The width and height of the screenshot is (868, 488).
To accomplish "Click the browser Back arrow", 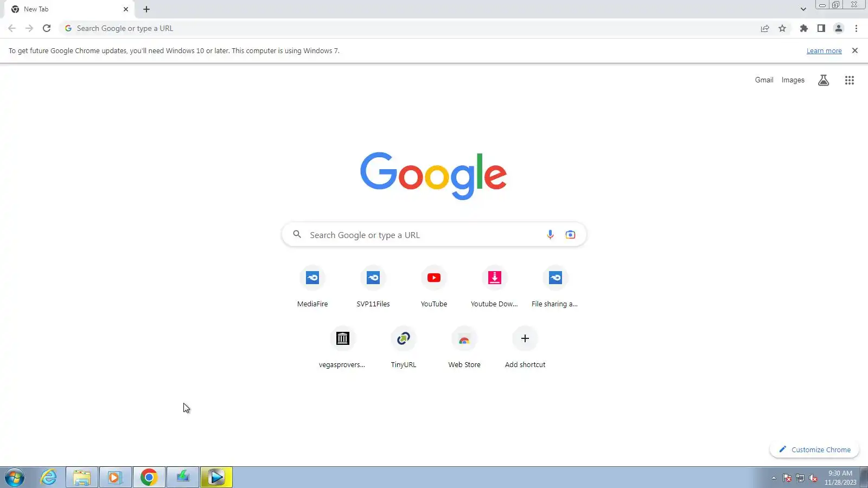I will 12,28.
